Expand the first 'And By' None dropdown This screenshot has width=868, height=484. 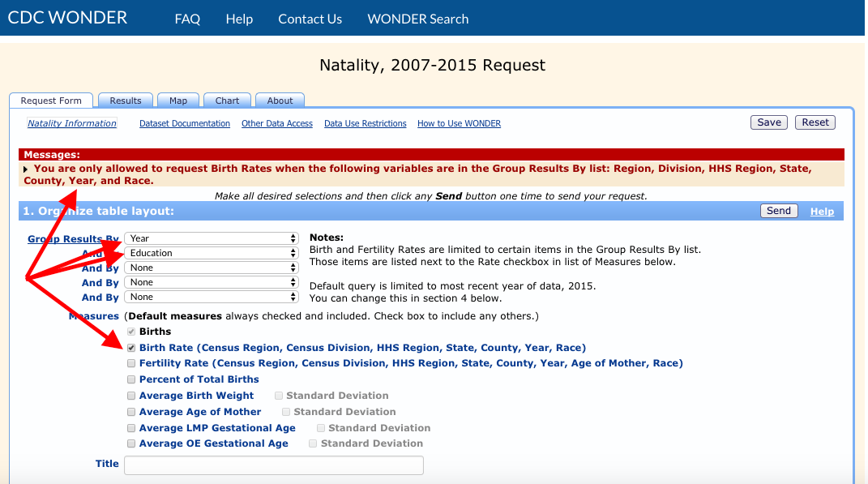212,268
